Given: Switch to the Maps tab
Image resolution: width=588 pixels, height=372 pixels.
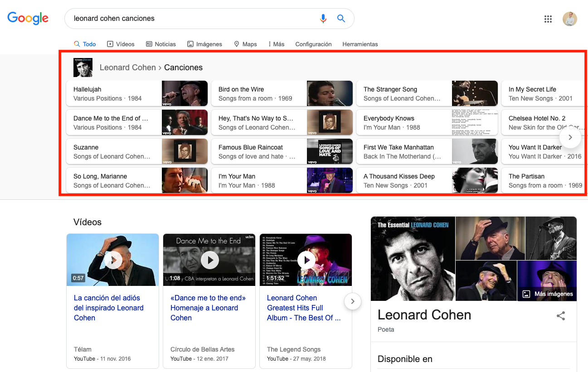Looking at the screenshot, I should [x=245, y=44].
